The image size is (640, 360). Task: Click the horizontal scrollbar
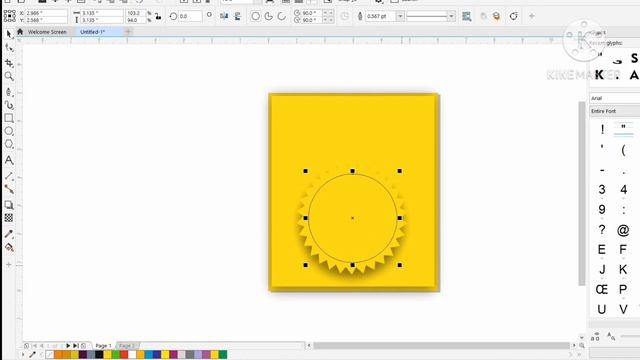pos(441,346)
